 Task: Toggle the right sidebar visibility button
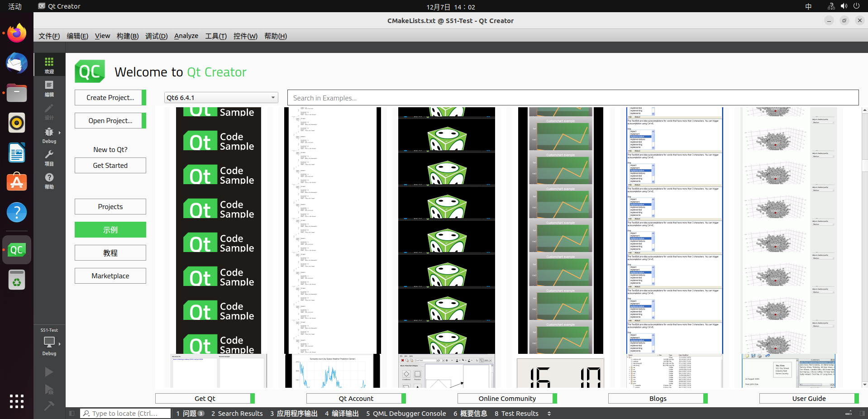point(862,413)
